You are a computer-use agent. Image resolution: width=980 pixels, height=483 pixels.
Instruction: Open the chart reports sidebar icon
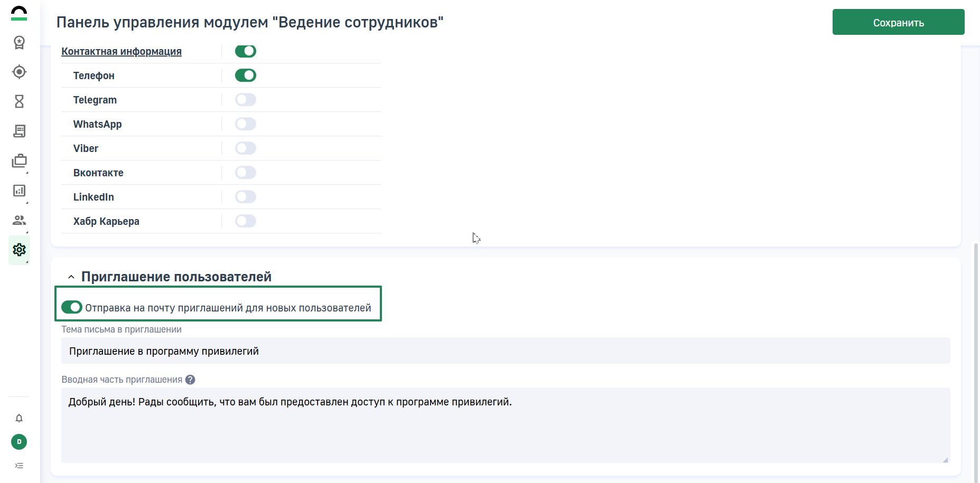19,191
